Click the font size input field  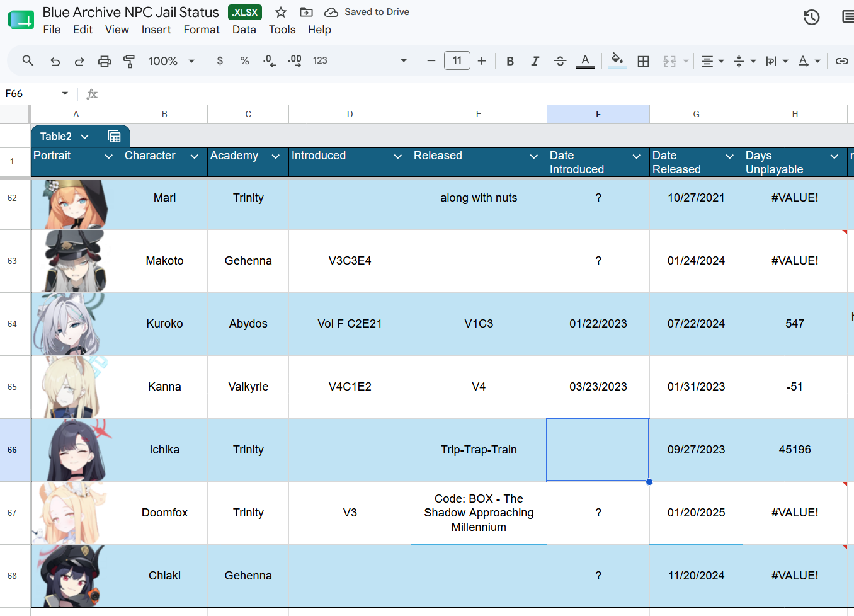(457, 61)
